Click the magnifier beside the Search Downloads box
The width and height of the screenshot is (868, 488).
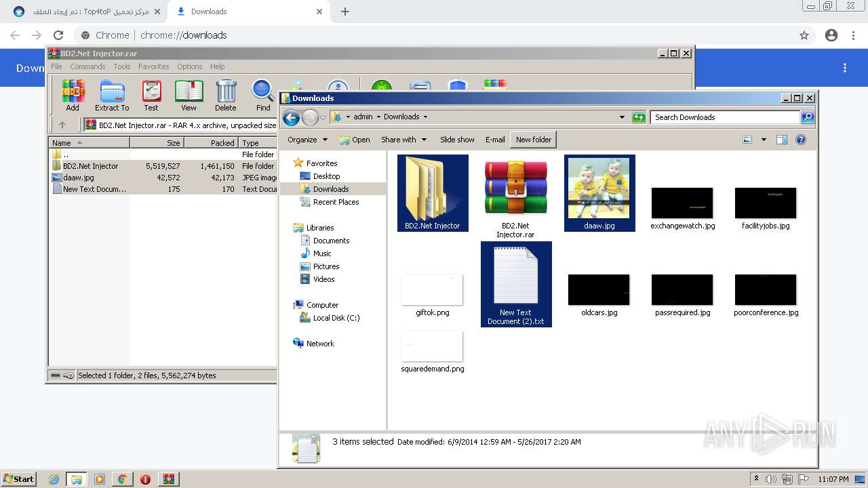807,117
